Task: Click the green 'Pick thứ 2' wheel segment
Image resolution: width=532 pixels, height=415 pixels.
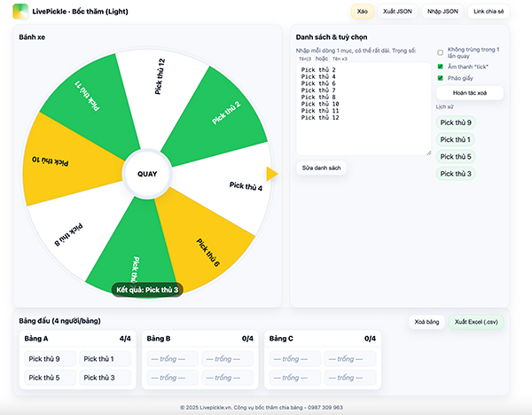Action: (225, 111)
